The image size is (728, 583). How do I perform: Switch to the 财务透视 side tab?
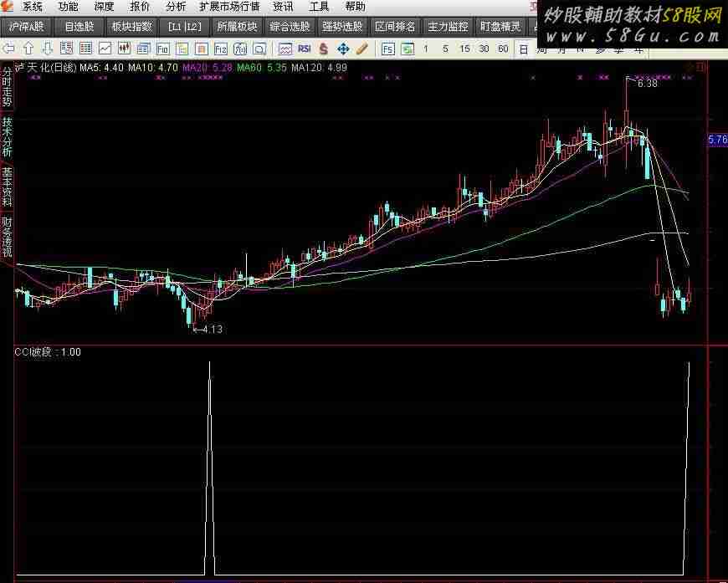[x=7, y=238]
